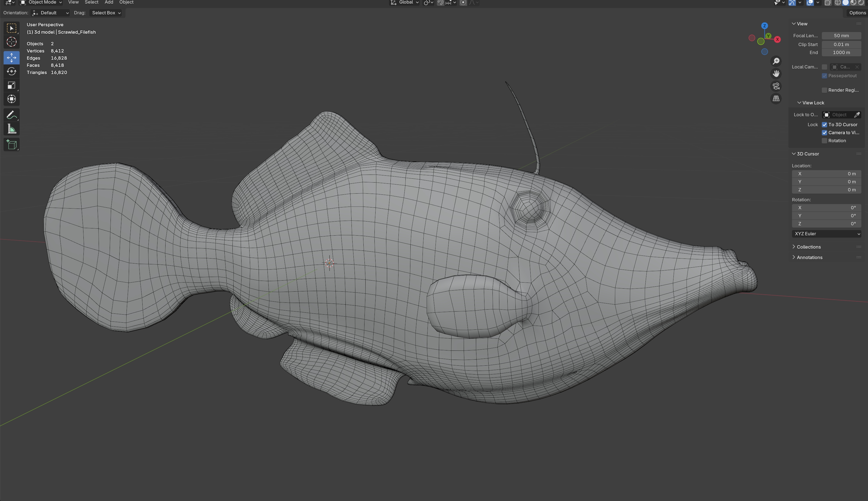Expand the Collections panel
This screenshot has height=501, width=868.
point(808,247)
